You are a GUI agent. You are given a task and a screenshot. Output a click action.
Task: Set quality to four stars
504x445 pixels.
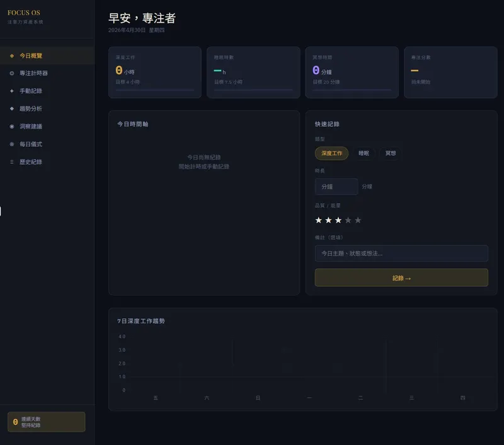coord(348,220)
